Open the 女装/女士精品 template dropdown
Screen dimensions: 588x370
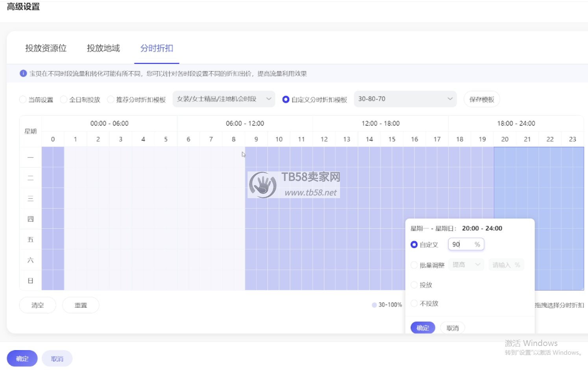[224, 99]
